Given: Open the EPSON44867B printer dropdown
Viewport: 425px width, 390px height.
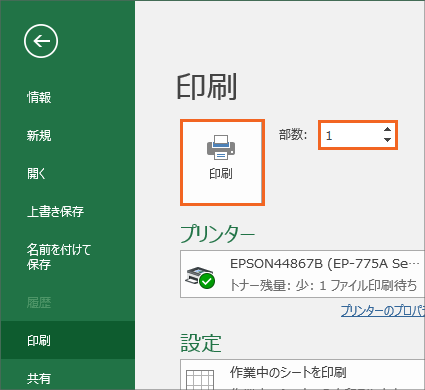Looking at the screenshot, I should [x=302, y=274].
